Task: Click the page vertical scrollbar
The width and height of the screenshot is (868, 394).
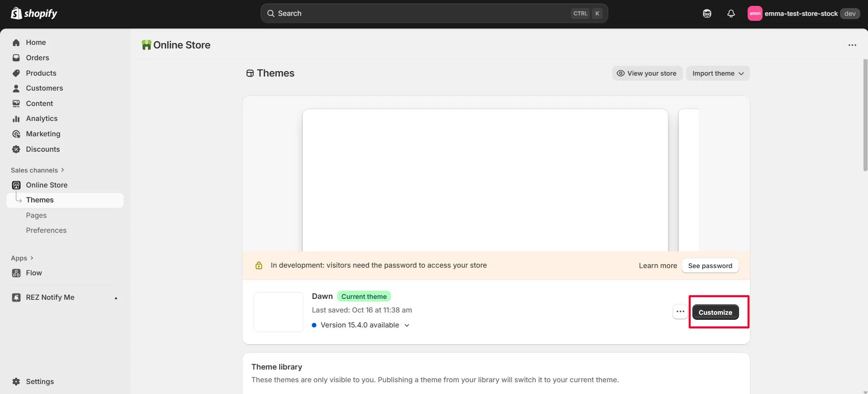Action: click(x=865, y=115)
